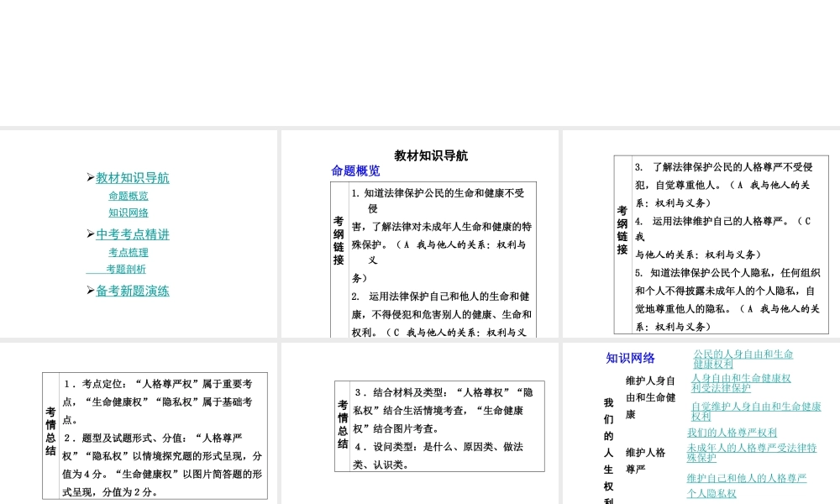The width and height of the screenshot is (840, 504).
Task: Open link 维护自己和他人的人格尊严
Action: [x=747, y=478]
